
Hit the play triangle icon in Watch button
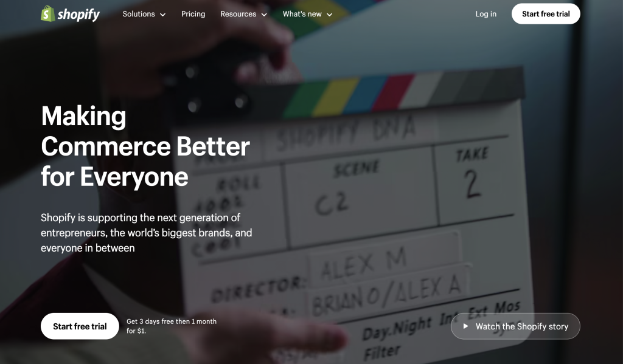pyautogui.click(x=465, y=326)
